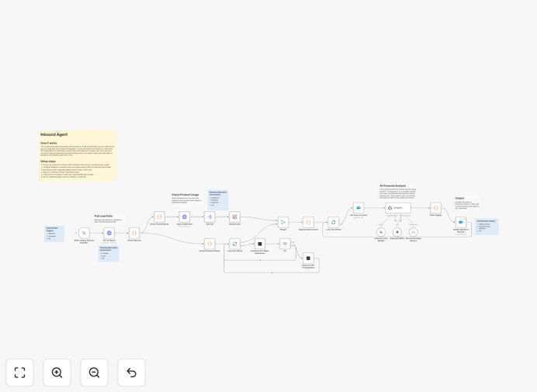This screenshot has width=537, height=392.
Task: Select the AI Agent node
Action: pyautogui.click(x=398, y=208)
